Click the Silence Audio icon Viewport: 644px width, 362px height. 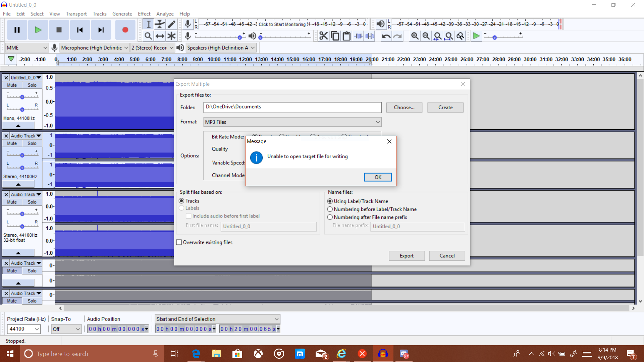click(370, 36)
